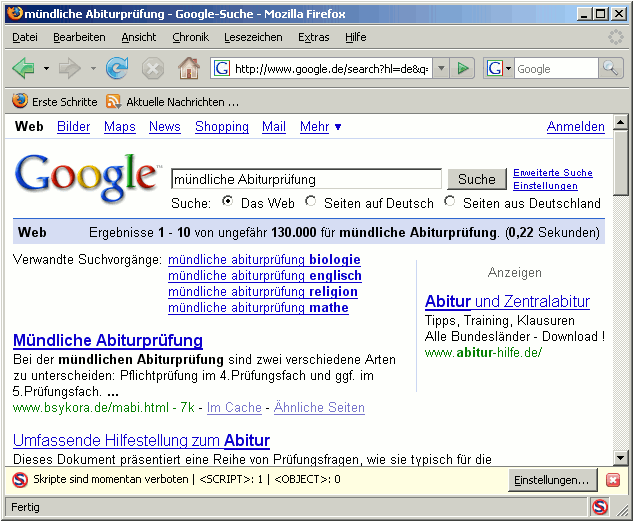The height and width of the screenshot is (523, 634).
Task: Close the NoScript notification bar with red X
Action: [613, 480]
